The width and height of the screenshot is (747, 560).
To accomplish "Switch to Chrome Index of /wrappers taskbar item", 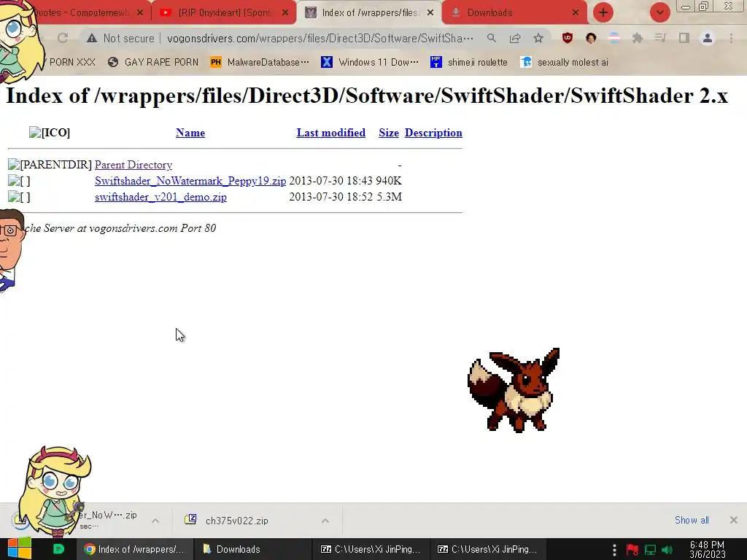I will [135, 549].
